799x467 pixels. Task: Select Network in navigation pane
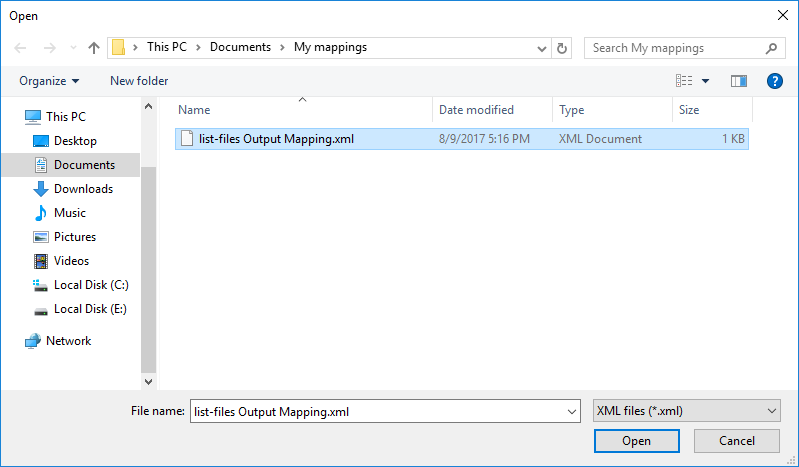tap(68, 341)
